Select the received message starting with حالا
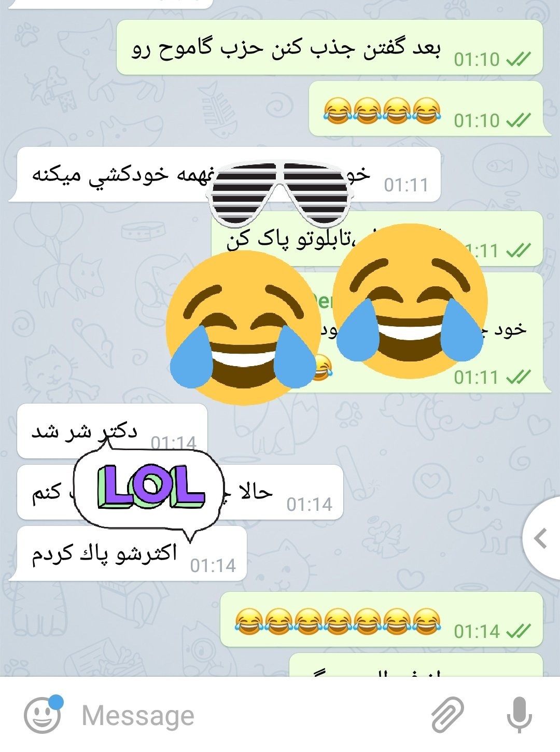 pyautogui.click(x=180, y=493)
